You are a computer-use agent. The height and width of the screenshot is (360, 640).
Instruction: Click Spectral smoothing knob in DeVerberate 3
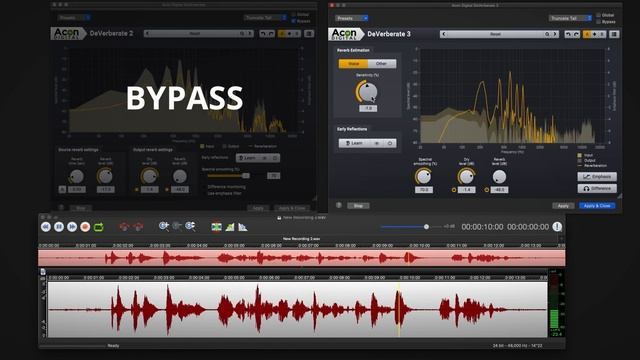[423, 177]
